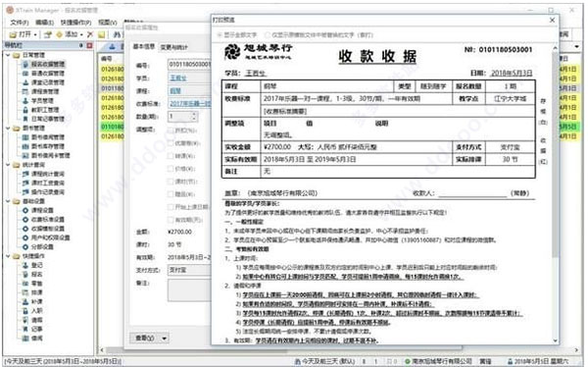
Task: Click the red close icon of navigation panel
Action: [89, 45]
